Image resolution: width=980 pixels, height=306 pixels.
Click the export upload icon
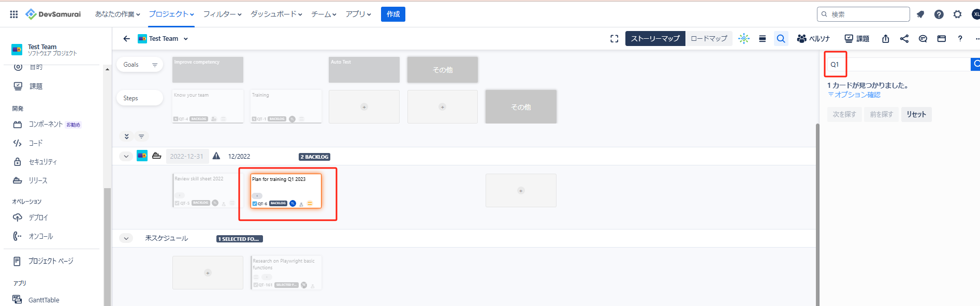886,39
